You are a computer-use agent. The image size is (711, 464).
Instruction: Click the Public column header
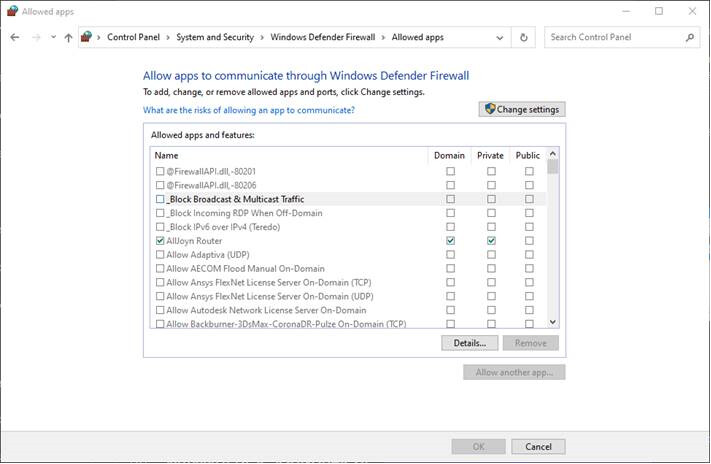coord(528,155)
